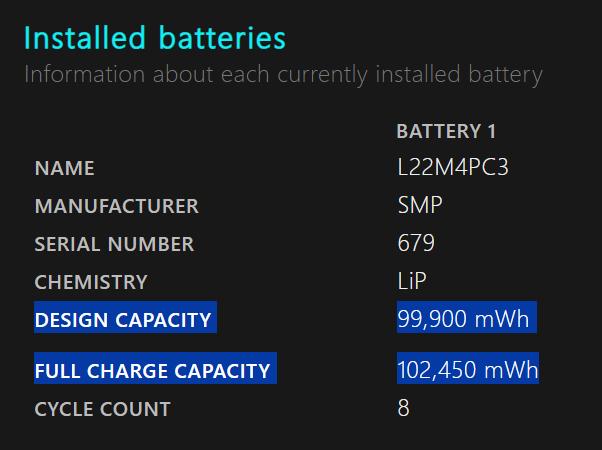Click the MANUFACTURER row label

click(116, 207)
